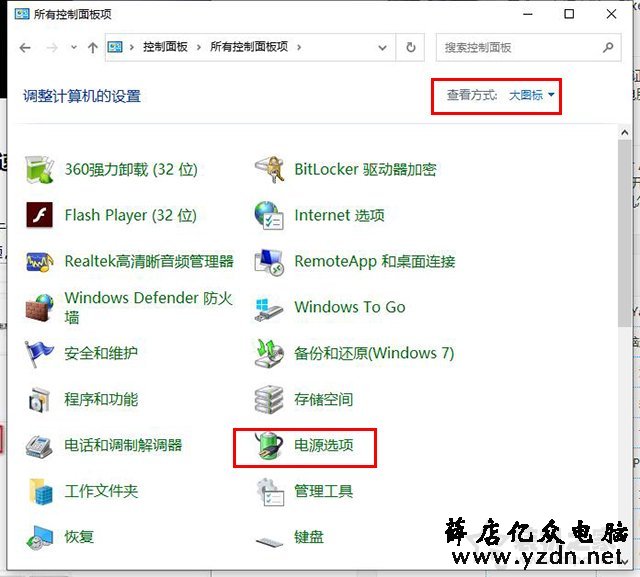Open the 备份和还原(Windows 7) icon
This screenshot has width=640, height=577.
(269, 353)
